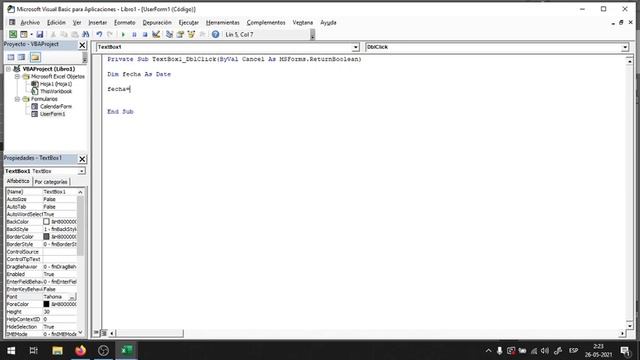
Task: Open Archivo menu
Action: tap(30, 22)
